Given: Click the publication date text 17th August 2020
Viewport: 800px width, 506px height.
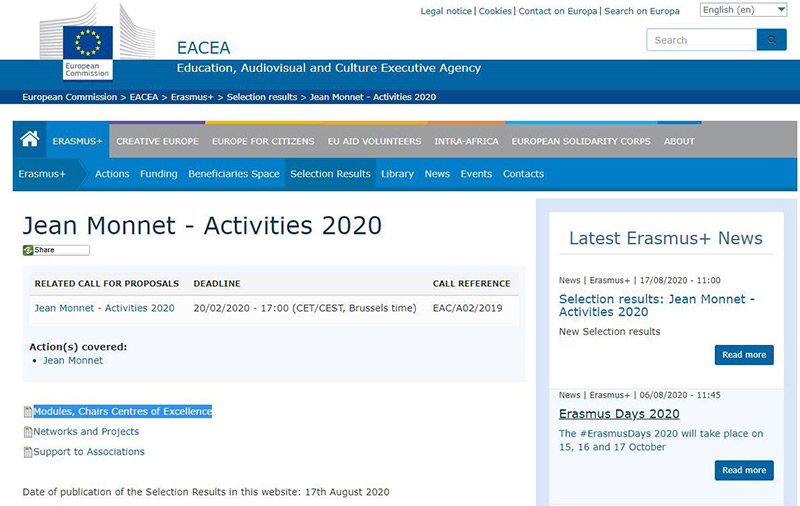Looking at the screenshot, I should (347, 492).
